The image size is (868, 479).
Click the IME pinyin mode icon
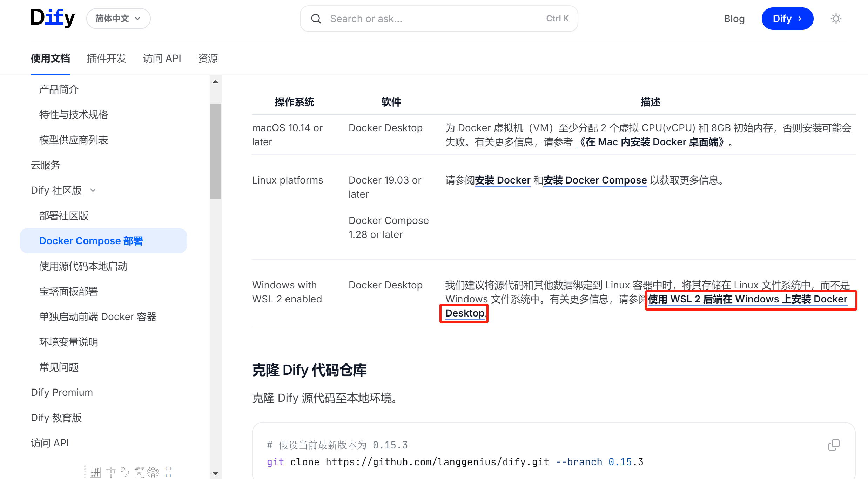[95, 472]
